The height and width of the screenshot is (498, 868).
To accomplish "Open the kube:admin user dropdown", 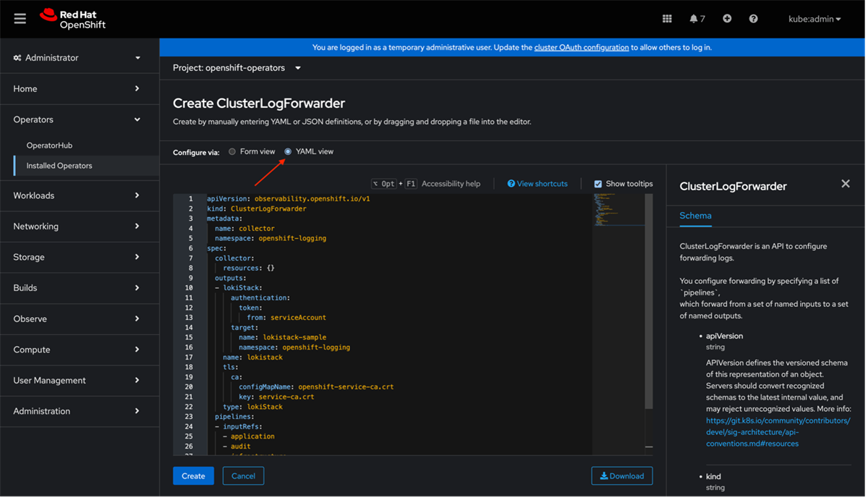I will [x=814, y=19].
